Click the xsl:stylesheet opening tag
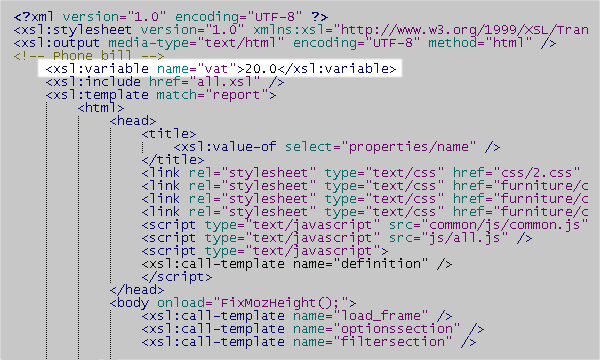Viewport: 600px width, 360px height. [x=301, y=30]
